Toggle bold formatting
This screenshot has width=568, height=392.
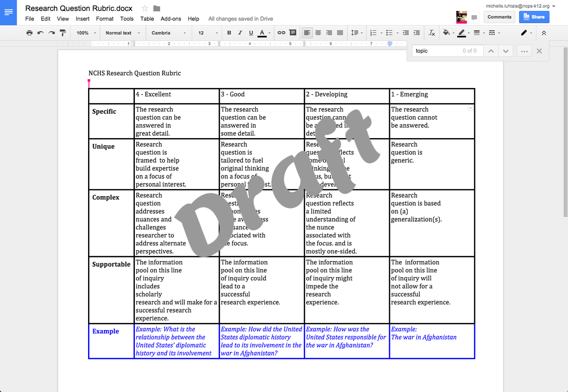229,33
